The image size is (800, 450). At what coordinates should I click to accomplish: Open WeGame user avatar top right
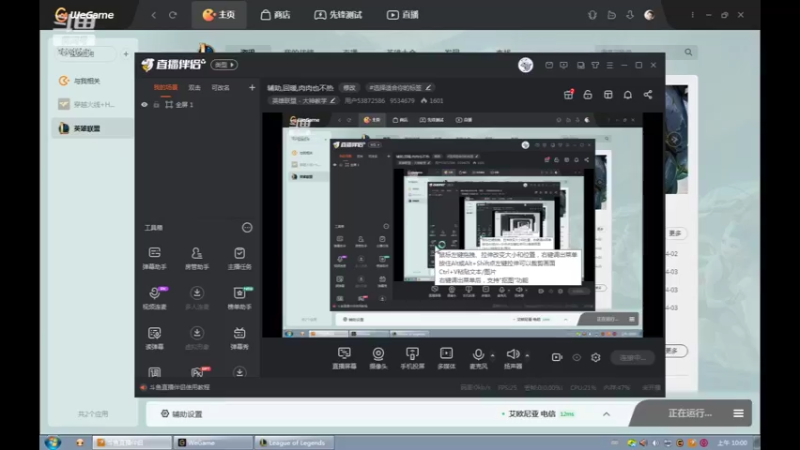[649, 15]
